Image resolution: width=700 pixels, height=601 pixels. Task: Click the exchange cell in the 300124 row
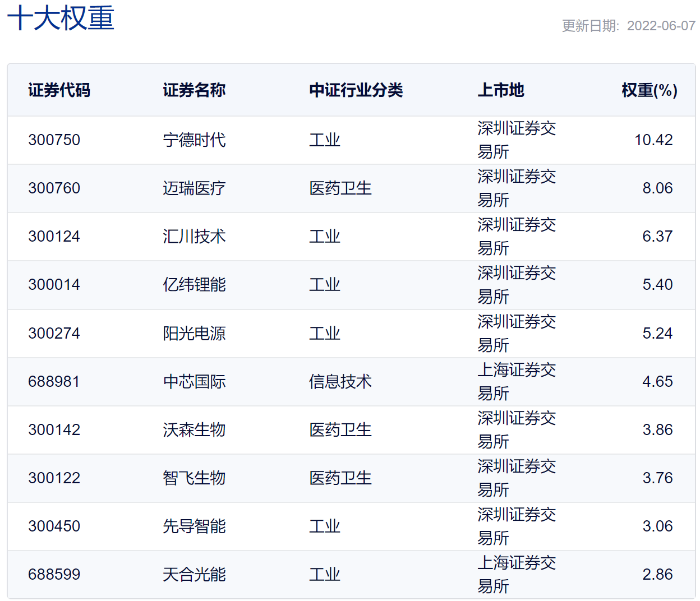point(517,236)
